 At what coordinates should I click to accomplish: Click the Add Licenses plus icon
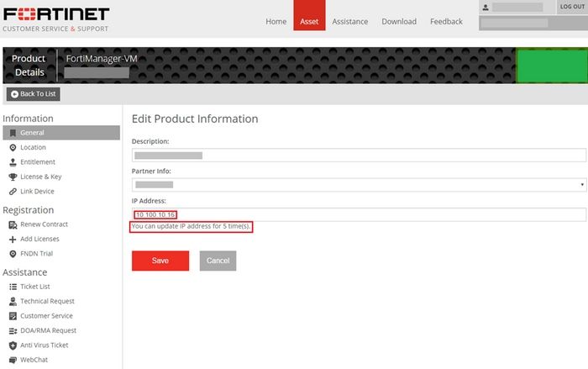(x=13, y=239)
